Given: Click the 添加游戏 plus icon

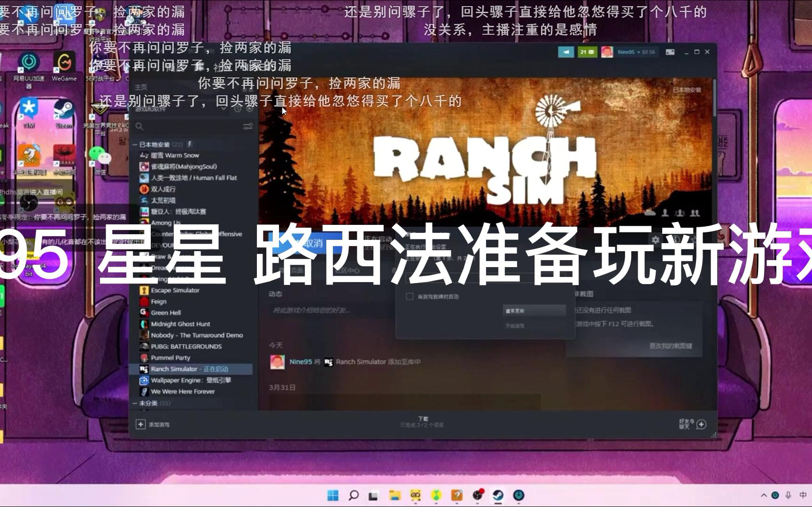Looking at the screenshot, I should point(140,424).
